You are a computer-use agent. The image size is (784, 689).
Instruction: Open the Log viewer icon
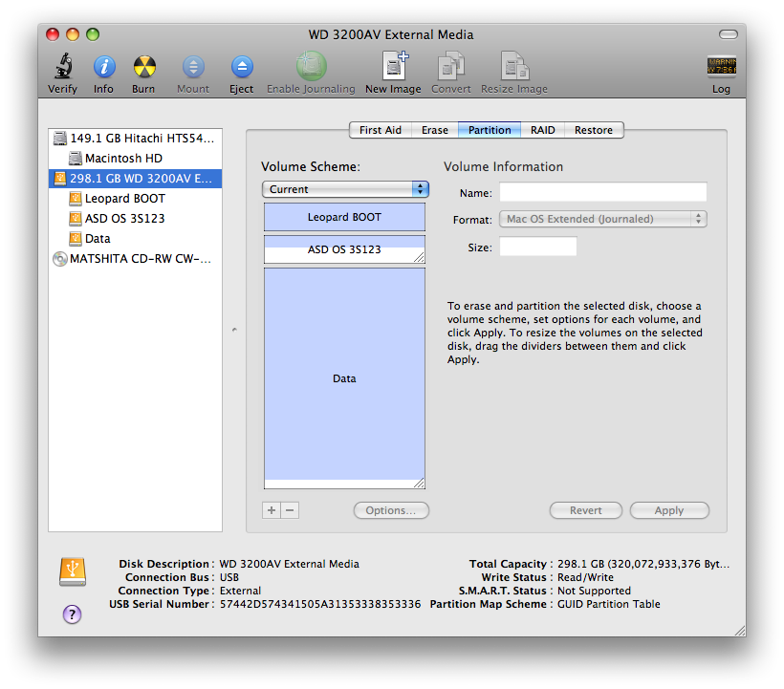point(721,68)
